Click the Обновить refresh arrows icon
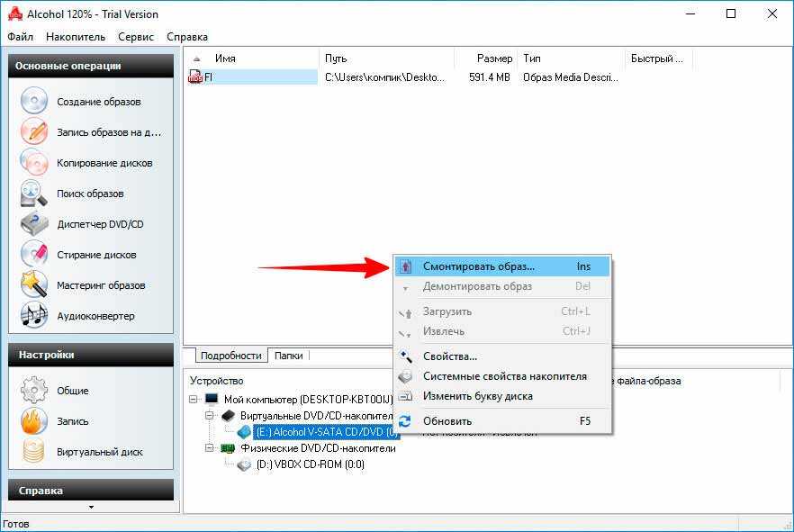 [405, 420]
